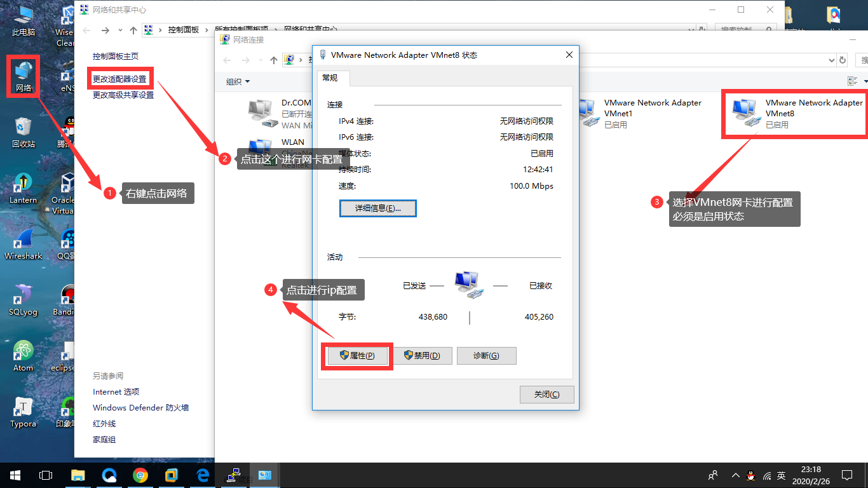The height and width of the screenshot is (488, 868).
Task: Select the 此电脑 desktop icon
Action: point(24,20)
